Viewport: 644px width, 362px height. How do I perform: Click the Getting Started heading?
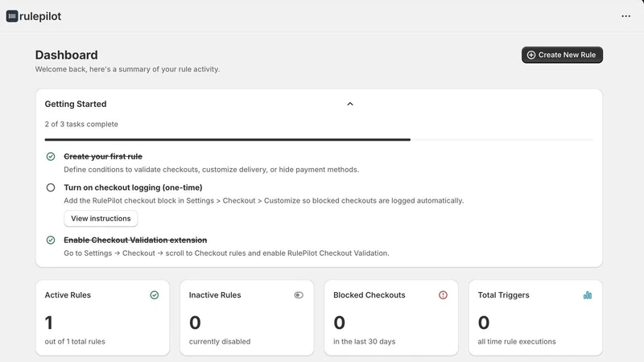76,104
